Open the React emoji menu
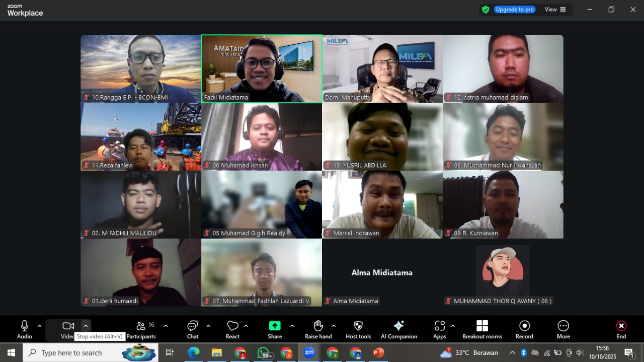The height and width of the screenshot is (362, 644). point(232,329)
